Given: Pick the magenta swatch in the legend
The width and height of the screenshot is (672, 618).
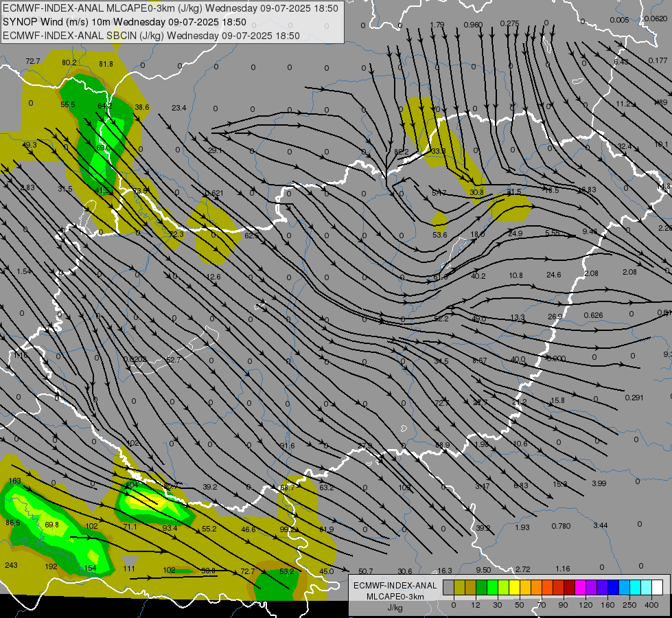Looking at the screenshot, I should (580, 588).
